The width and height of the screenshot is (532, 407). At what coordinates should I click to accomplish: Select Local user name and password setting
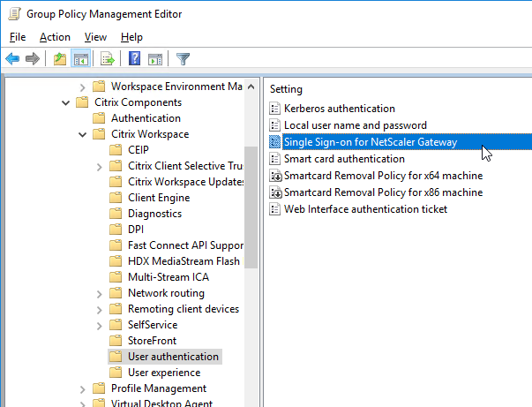click(x=356, y=125)
